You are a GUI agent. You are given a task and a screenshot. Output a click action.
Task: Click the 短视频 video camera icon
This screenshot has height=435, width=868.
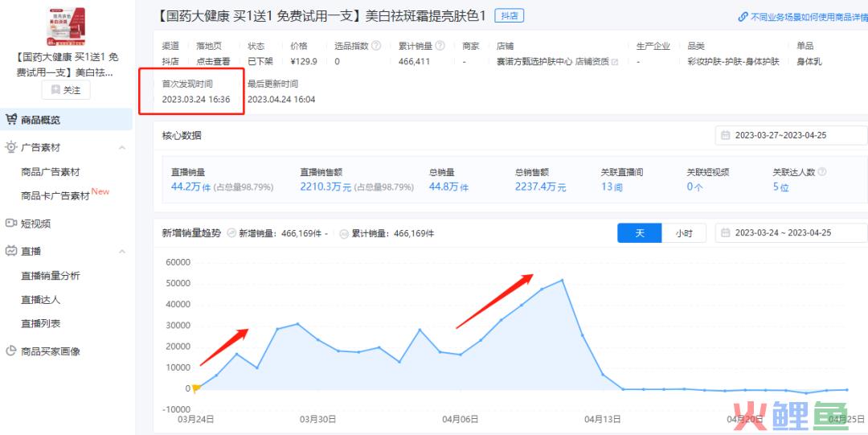(x=11, y=224)
